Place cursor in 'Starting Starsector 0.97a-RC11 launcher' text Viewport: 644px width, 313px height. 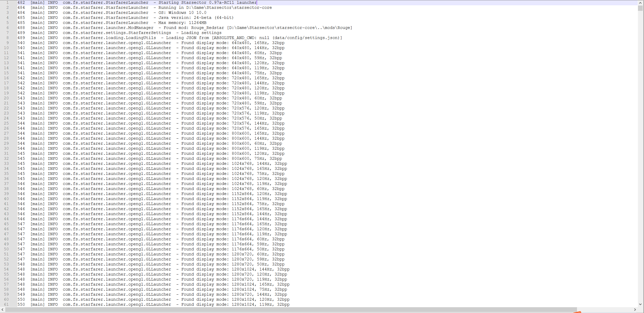(207, 3)
